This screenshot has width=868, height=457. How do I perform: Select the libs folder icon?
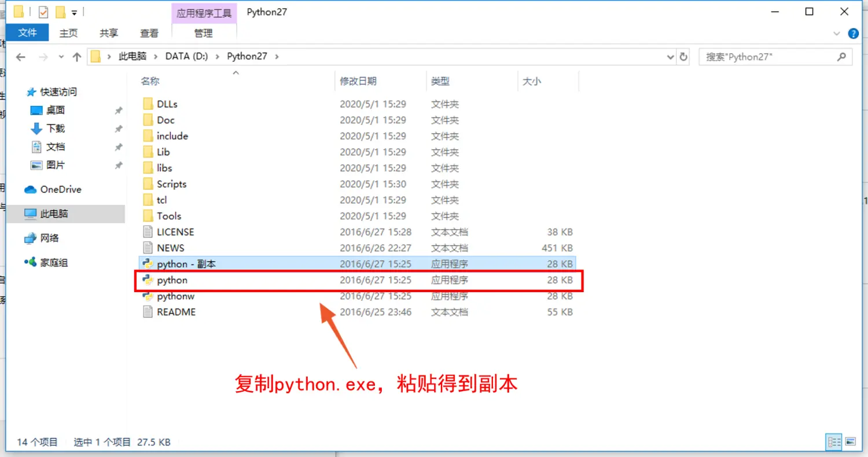click(148, 168)
